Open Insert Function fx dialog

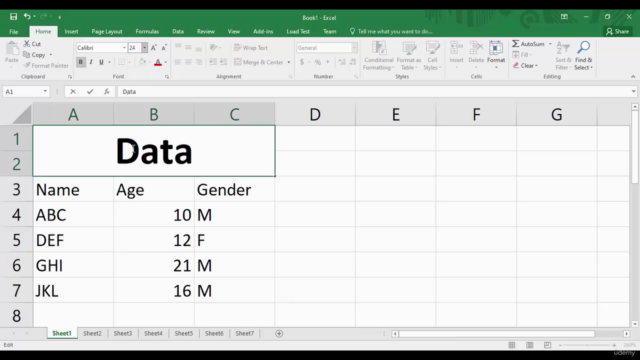(x=107, y=91)
